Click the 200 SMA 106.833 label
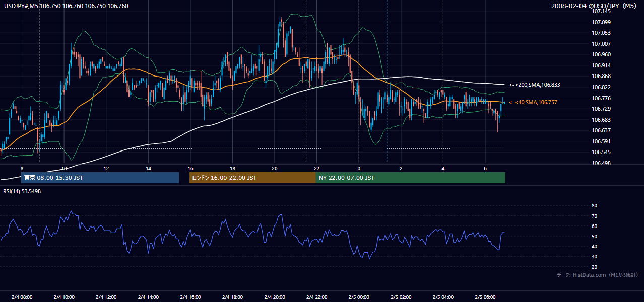644x302 pixels. tap(535, 85)
